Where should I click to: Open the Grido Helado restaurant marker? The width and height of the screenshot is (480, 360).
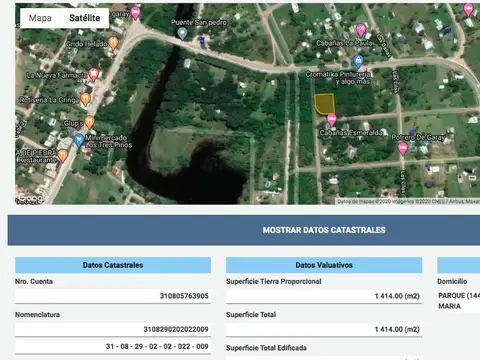pyautogui.click(x=113, y=43)
